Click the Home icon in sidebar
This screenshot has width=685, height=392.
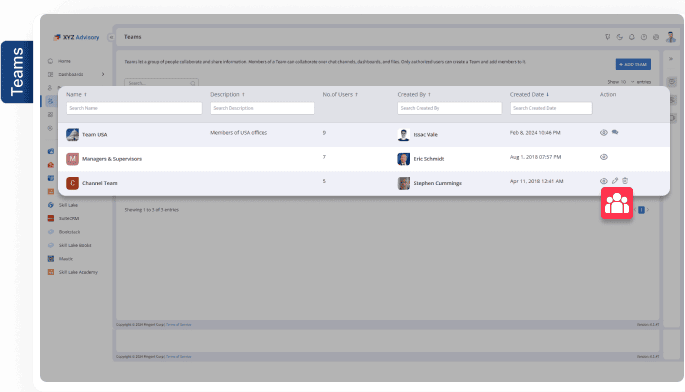[x=50, y=61]
